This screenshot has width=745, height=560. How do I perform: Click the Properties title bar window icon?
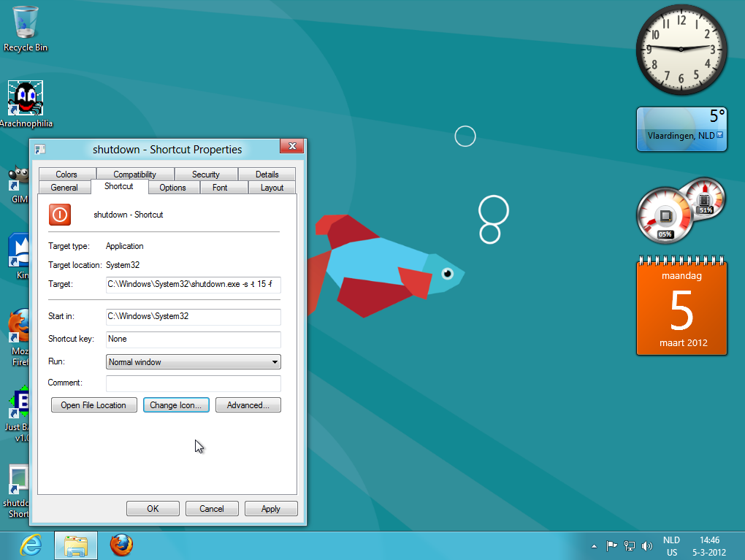click(40, 150)
